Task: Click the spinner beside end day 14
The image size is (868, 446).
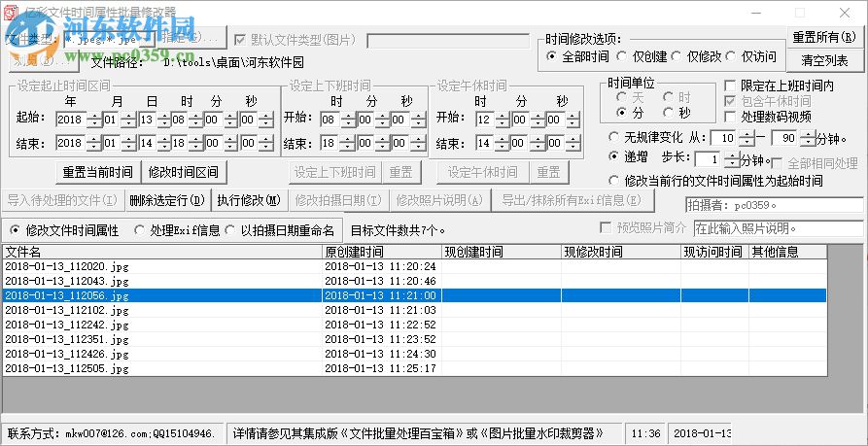Action: [x=163, y=143]
